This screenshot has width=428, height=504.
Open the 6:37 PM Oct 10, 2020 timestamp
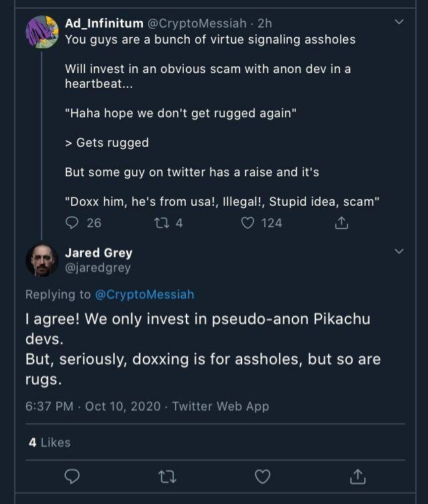93,406
